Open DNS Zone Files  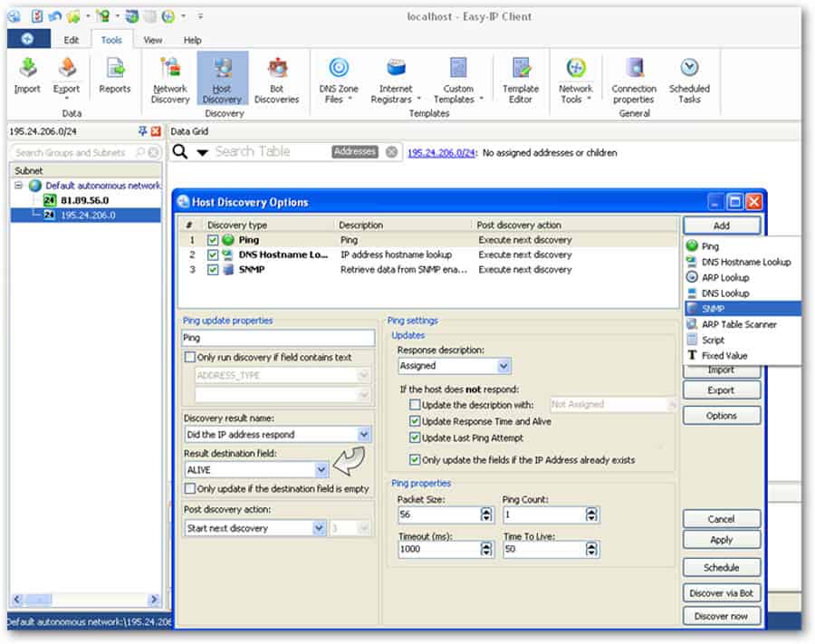coord(339,80)
